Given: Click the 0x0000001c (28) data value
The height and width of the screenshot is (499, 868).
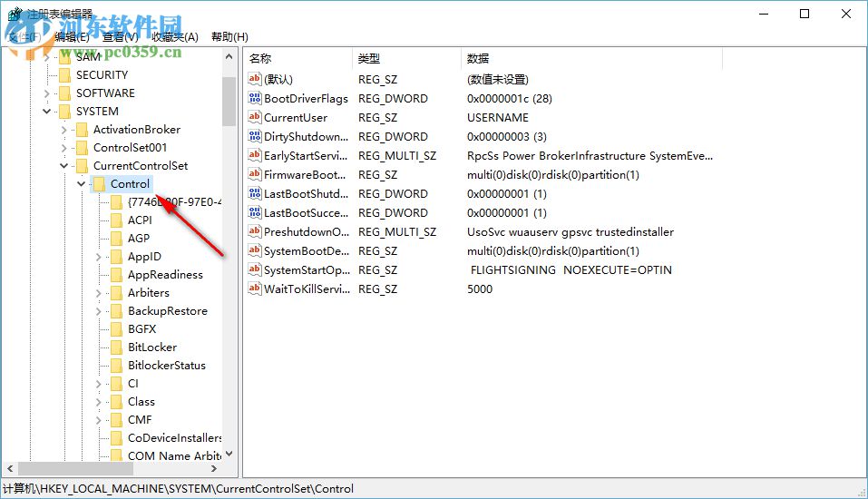Looking at the screenshot, I should pos(510,99).
